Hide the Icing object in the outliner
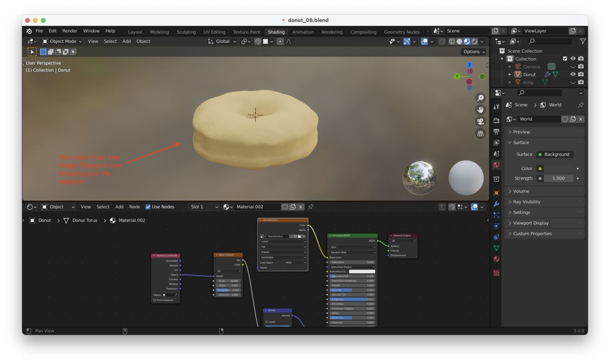610x364 pixels. point(573,82)
